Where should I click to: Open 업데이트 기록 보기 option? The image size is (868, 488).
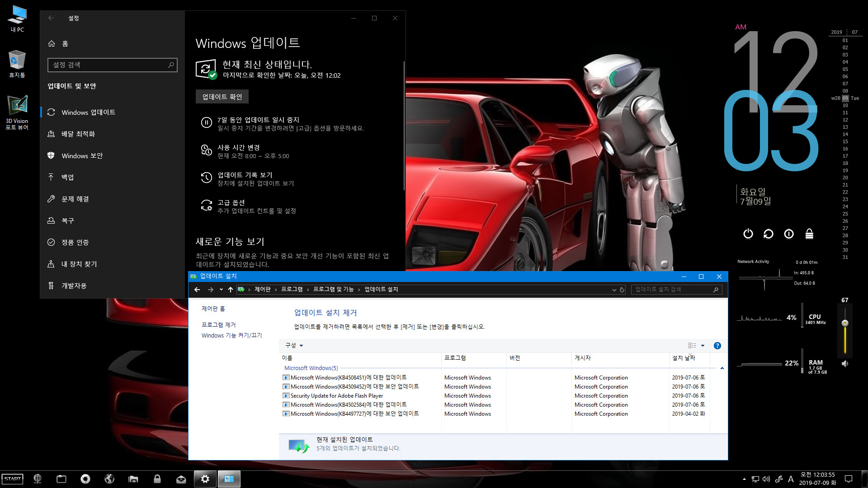[248, 179]
